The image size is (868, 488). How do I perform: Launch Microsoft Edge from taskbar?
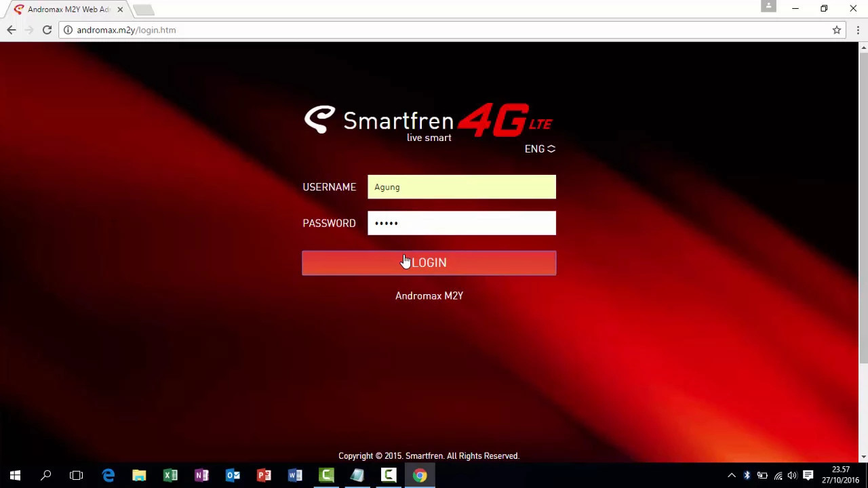click(108, 476)
